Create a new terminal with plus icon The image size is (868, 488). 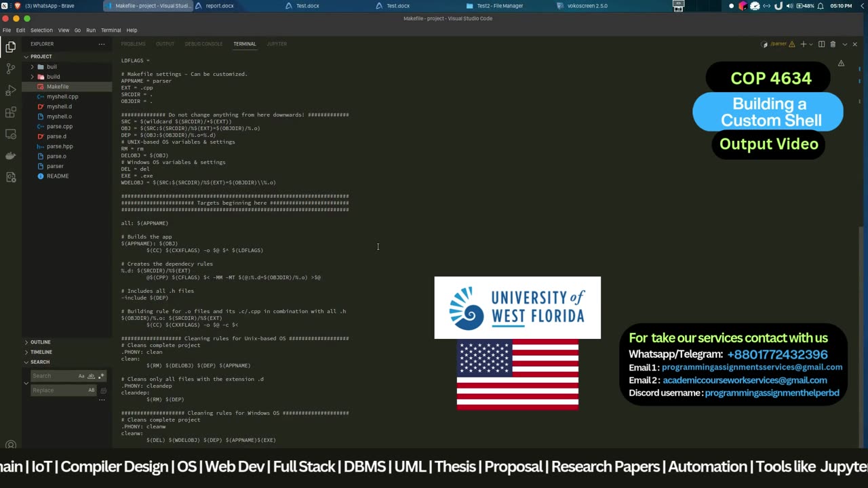point(803,44)
